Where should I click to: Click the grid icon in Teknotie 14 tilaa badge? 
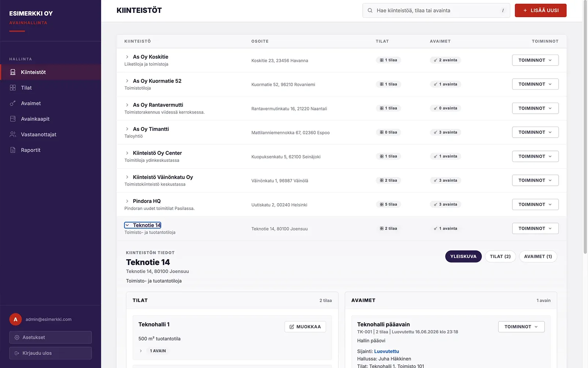[381, 229]
